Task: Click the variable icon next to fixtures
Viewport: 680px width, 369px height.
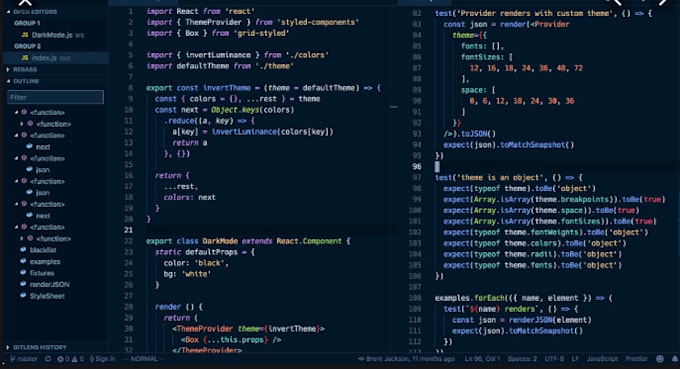Action: 23,273
